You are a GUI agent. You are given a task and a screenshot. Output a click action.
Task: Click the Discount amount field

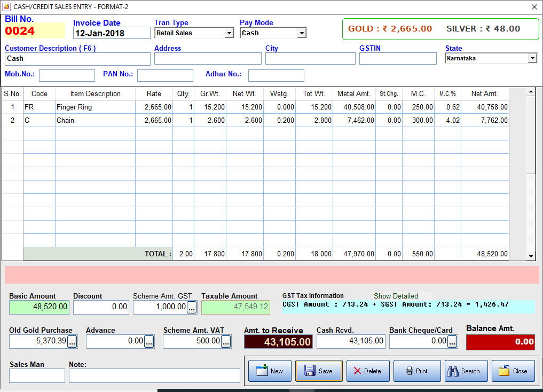click(x=101, y=307)
